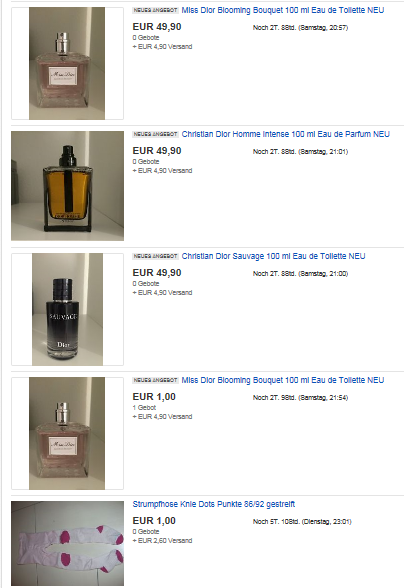Open Miss Dior listing ending Samstag 20:57
The image size is (404, 588).
pyautogui.click(x=283, y=10)
